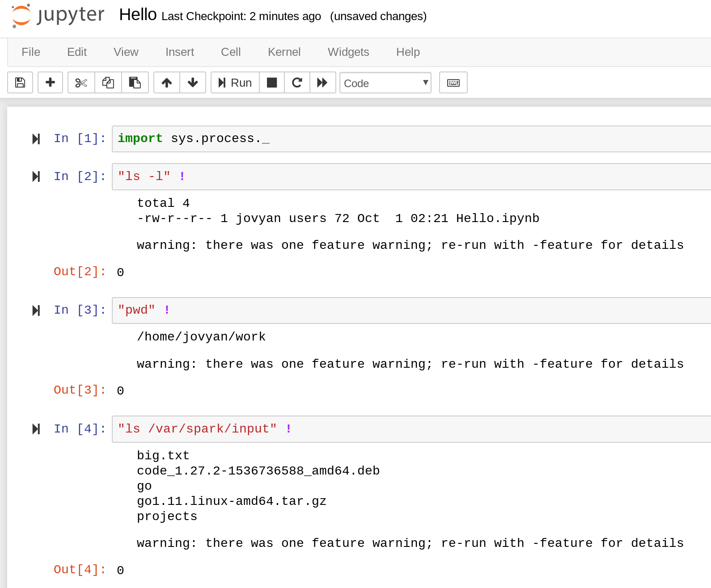
Task: Open the command palette keyboard icon
Action: [x=453, y=83]
